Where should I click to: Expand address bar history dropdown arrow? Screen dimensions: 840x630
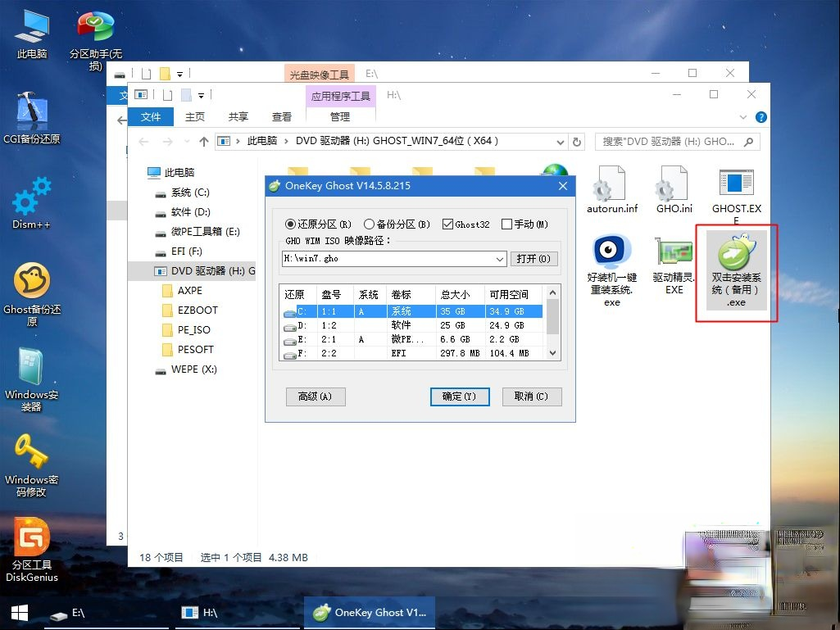coord(560,142)
